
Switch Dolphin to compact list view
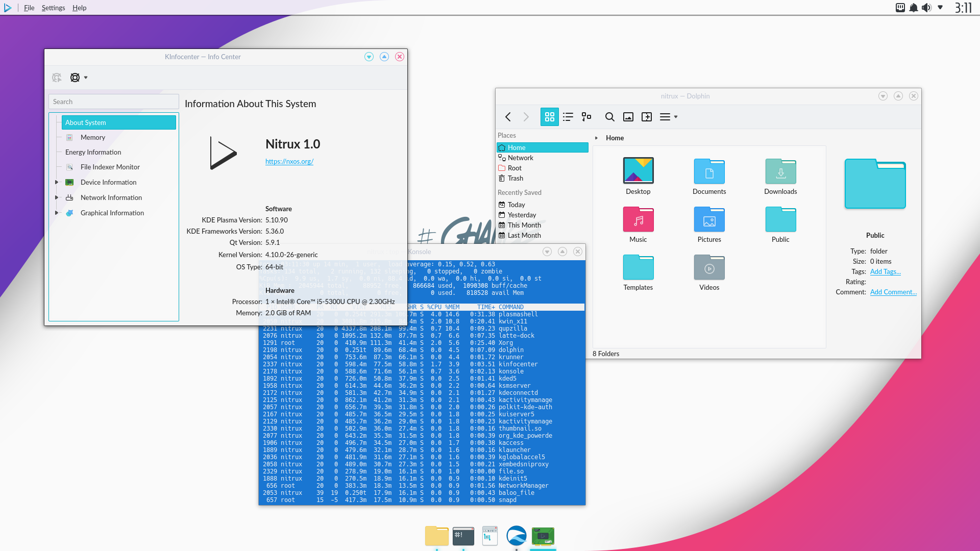pyautogui.click(x=568, y=117)
